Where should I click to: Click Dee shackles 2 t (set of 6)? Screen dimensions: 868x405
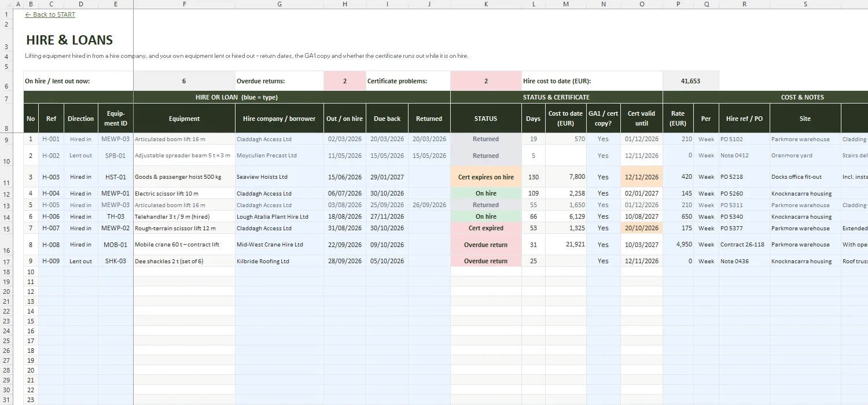pyautogui.click(x=184, y=261)
